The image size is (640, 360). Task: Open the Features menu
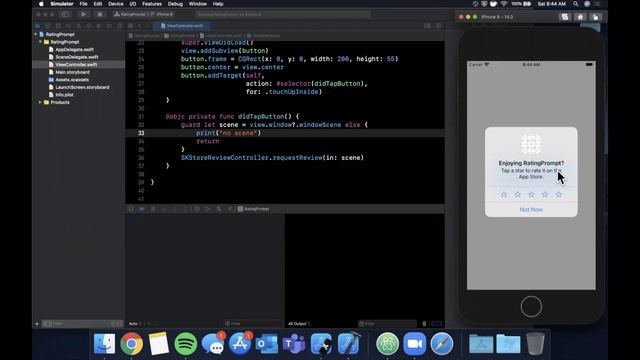152,4
